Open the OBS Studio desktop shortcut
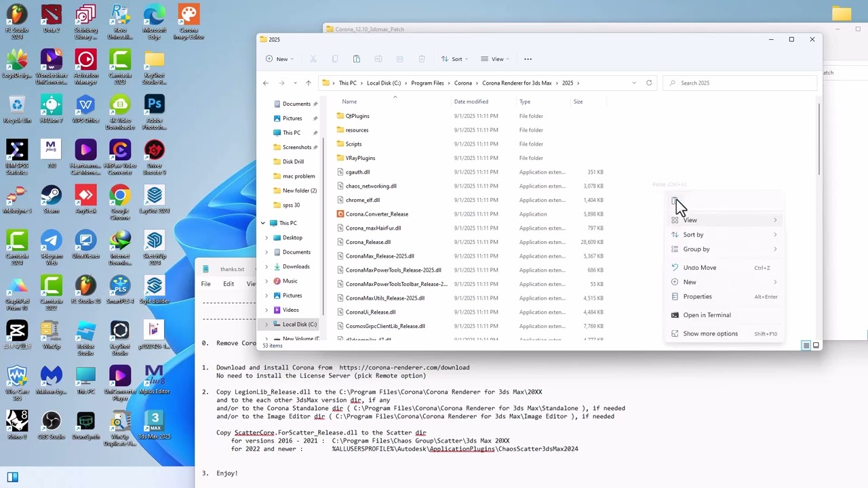This screenshot has width=868, height=488. tap(52, 426)
